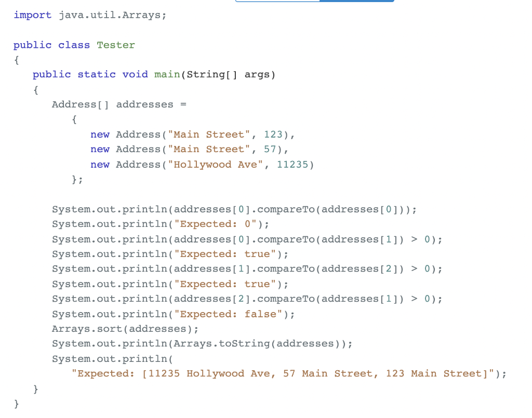Image resolution: width=532 pixels, height=418 pixels.
Task: Click the main method declaration line
Action: click(x=153, y=74)
